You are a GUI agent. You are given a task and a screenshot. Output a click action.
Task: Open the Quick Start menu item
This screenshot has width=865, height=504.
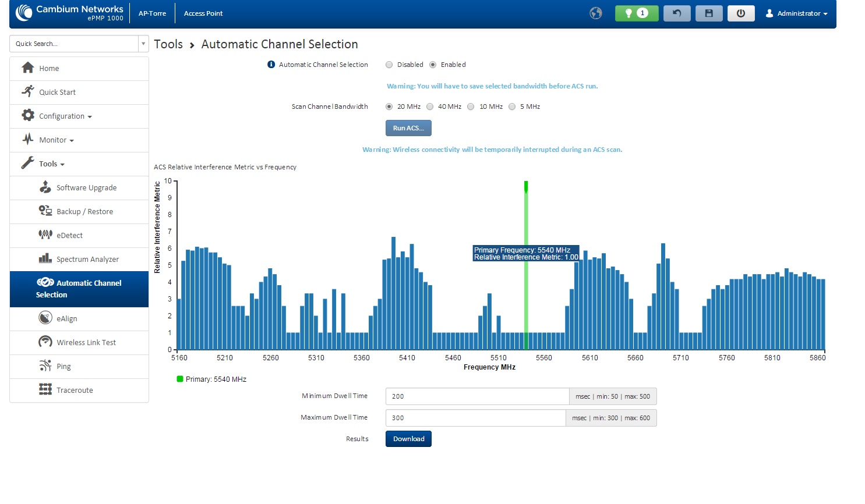[79, 93]
